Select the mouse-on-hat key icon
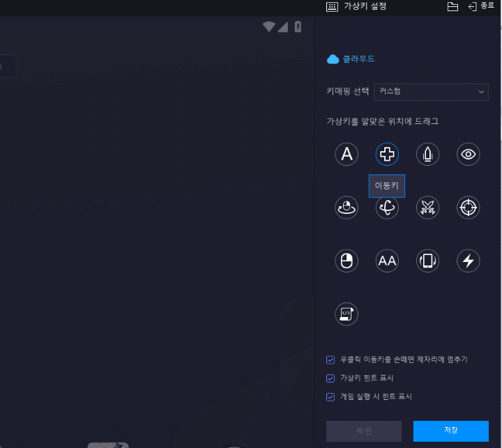Image resolution: width=502 pixels, height=448 pixels. coord(347,208)
